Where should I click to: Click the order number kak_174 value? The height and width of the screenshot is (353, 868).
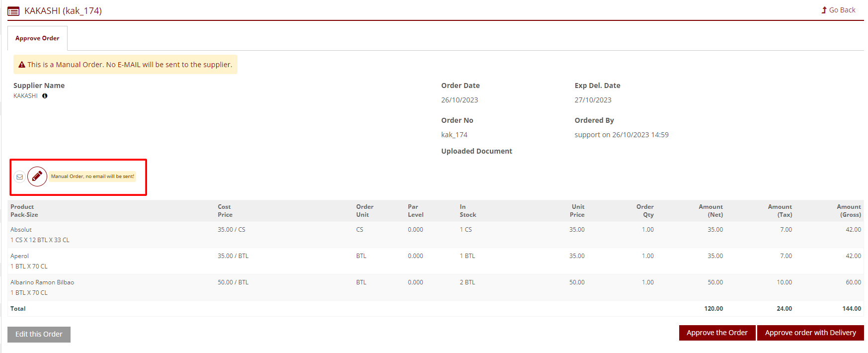click(x=454, y=135)
